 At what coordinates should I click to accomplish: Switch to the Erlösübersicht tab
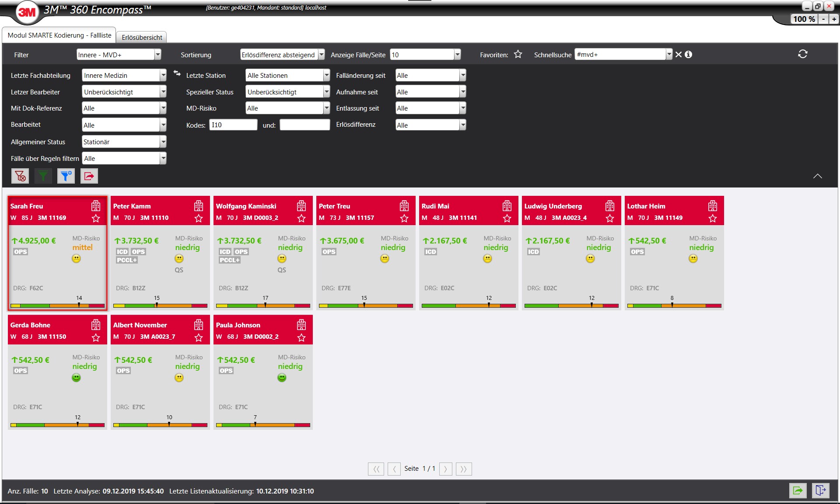pos(142,37)
